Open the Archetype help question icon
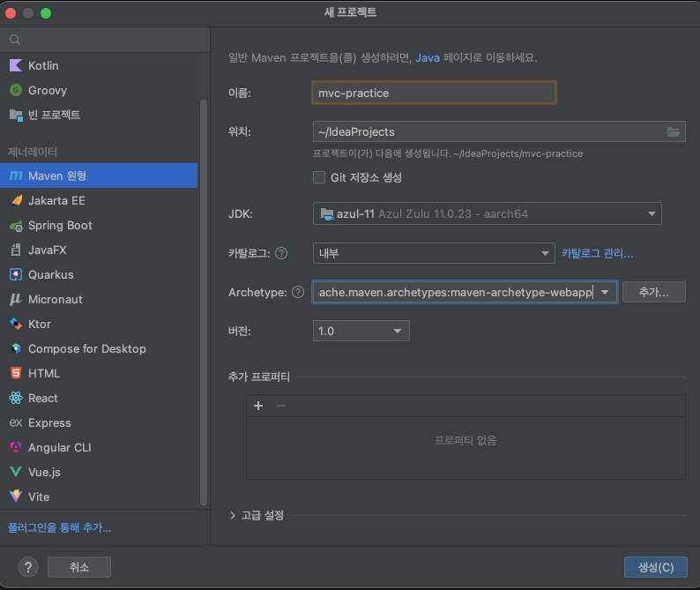700x590 pixels. coord(298,292)
